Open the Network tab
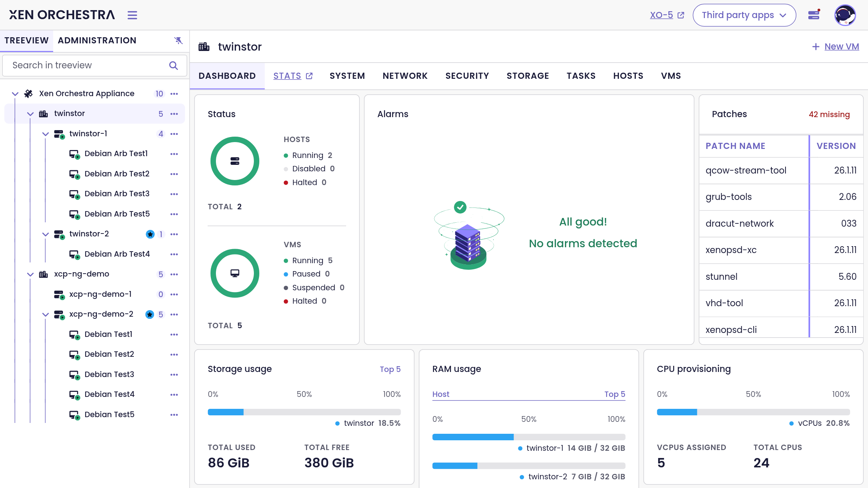868x488 pixels. (405, 76)
